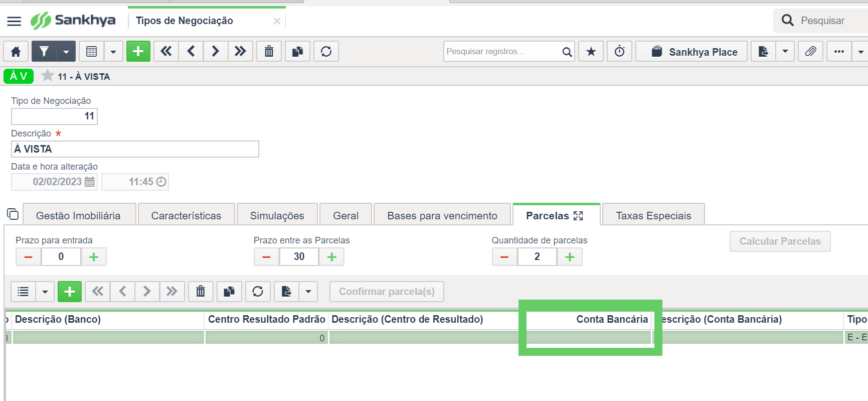Close the Tipos de Negociação tab

pos(277,21)
